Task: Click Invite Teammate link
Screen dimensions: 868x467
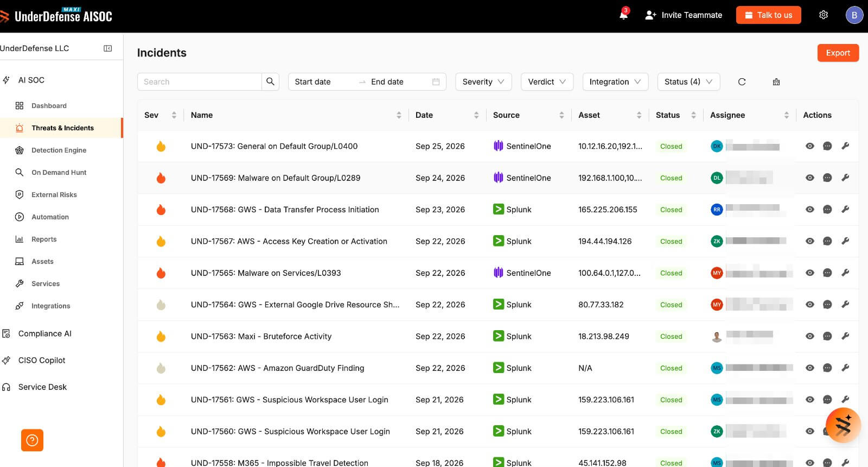Action: 684,15
